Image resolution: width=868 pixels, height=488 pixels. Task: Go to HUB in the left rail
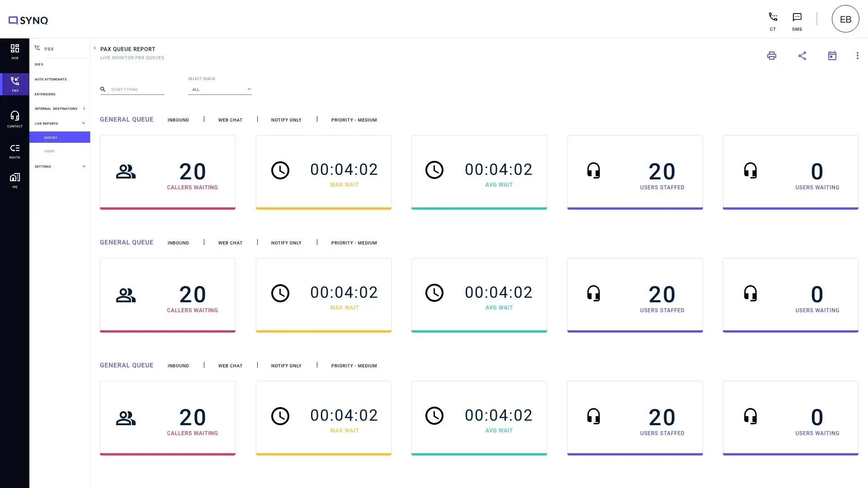14,52
